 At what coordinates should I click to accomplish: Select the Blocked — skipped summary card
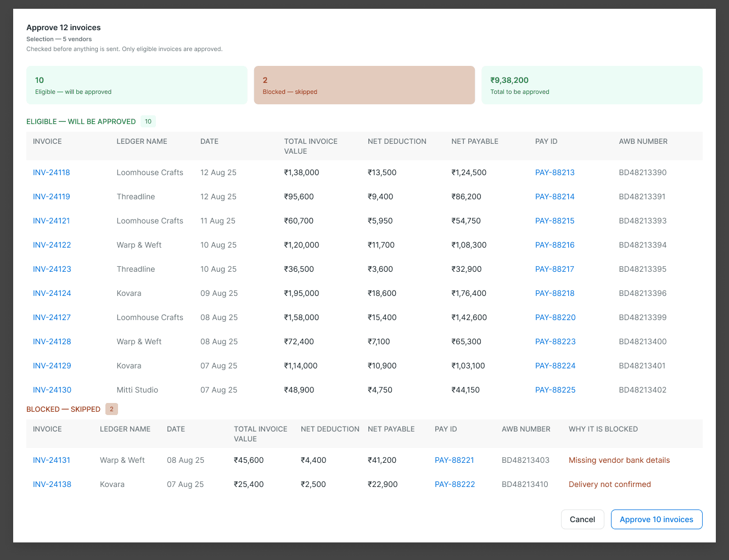click(x=365, y=85)
